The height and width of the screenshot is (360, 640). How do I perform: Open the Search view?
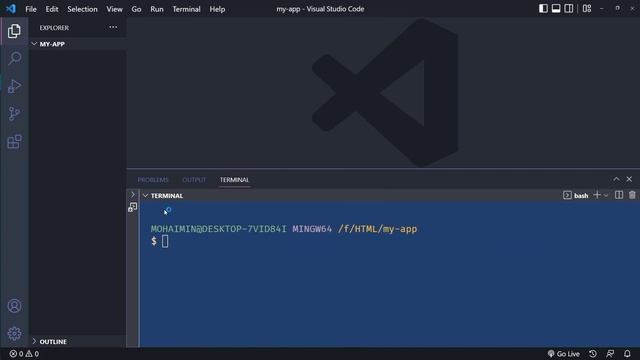[14, 58]
